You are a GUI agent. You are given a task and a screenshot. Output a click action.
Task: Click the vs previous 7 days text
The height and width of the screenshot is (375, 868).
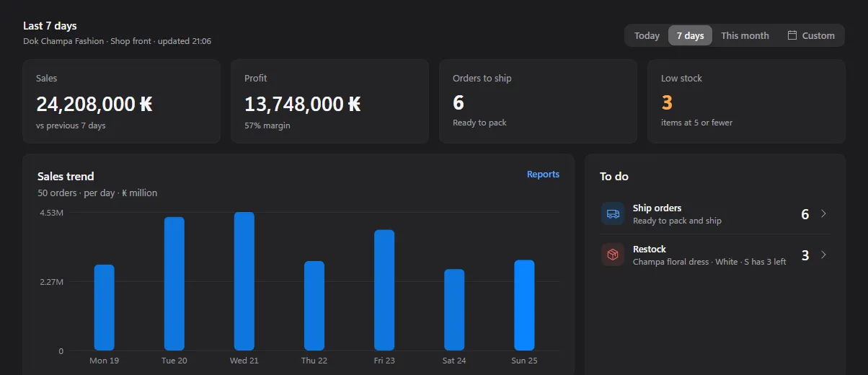pos(71,125)
